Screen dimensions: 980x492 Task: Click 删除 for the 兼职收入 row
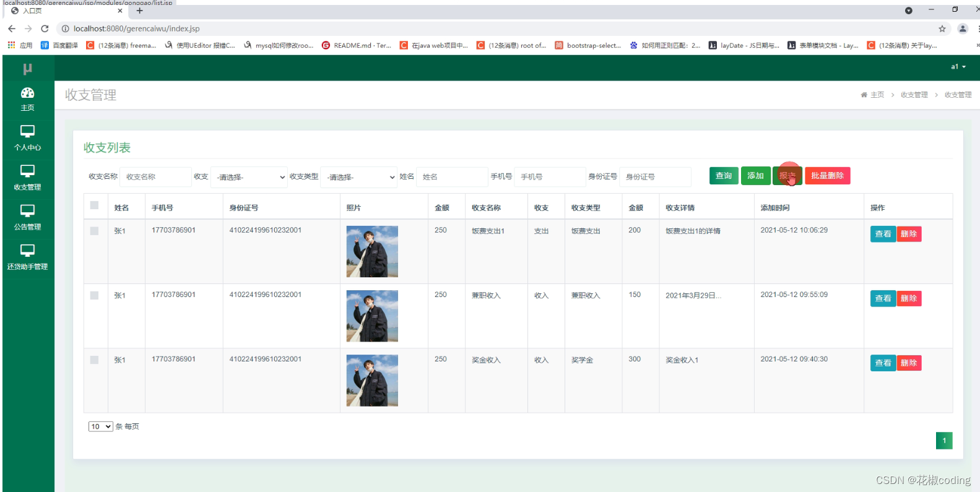(909, 298)
